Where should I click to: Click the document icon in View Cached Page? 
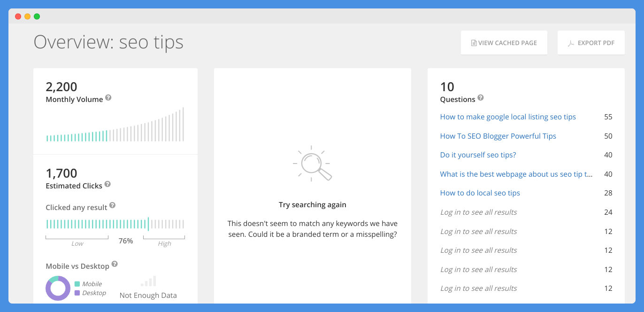pyautogui.click(x=474, y=43)
